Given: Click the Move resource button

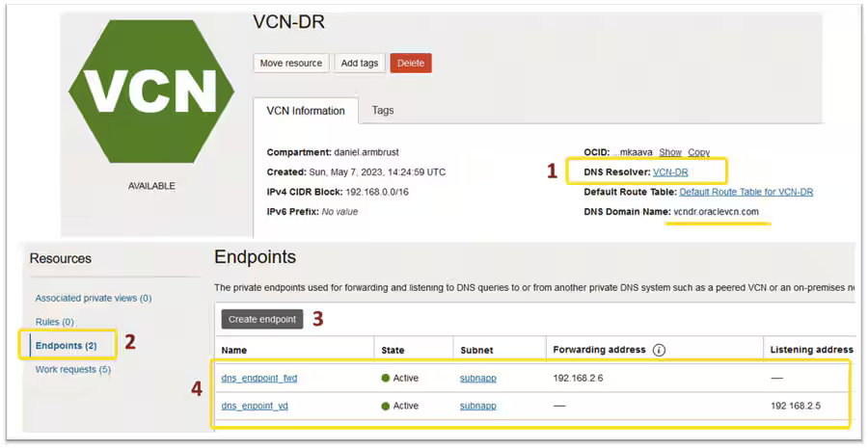Looking at the screenshot, I should coord(291,63).
